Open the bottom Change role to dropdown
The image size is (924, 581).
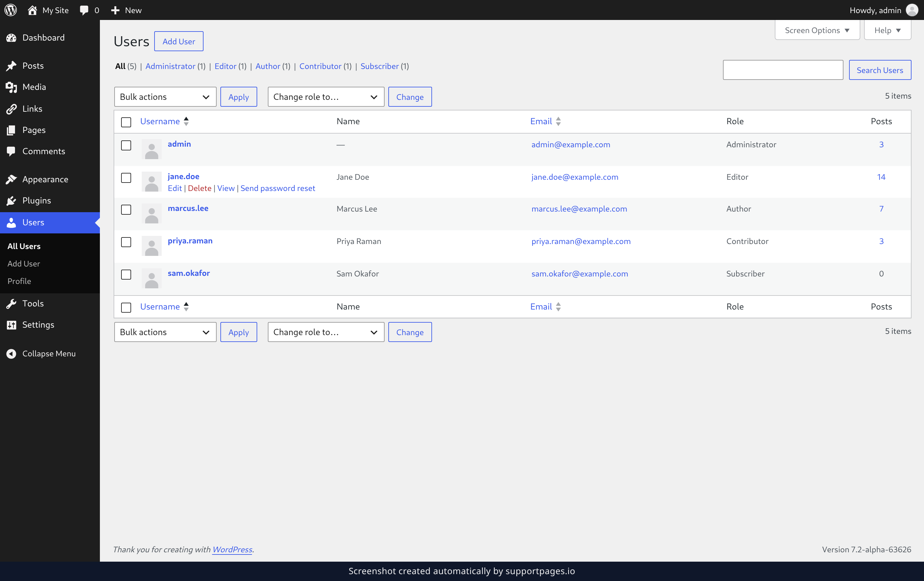point(326,332)
